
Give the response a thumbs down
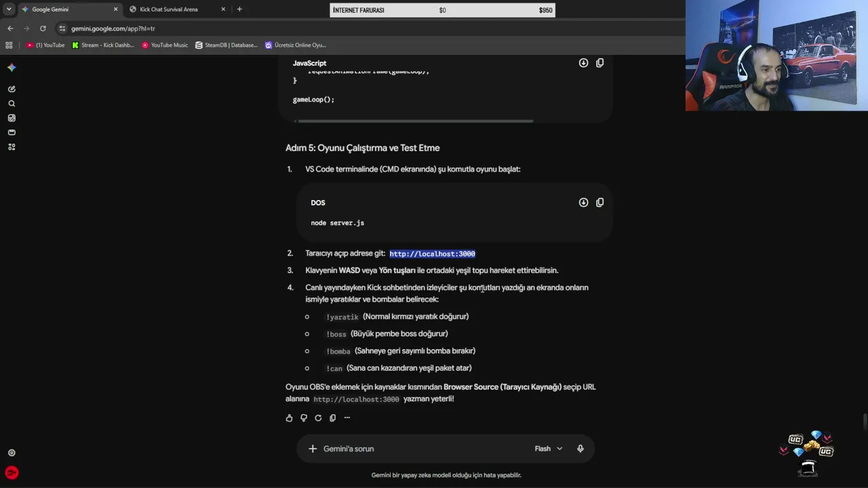pyautogui.click(x=304, y=418)
